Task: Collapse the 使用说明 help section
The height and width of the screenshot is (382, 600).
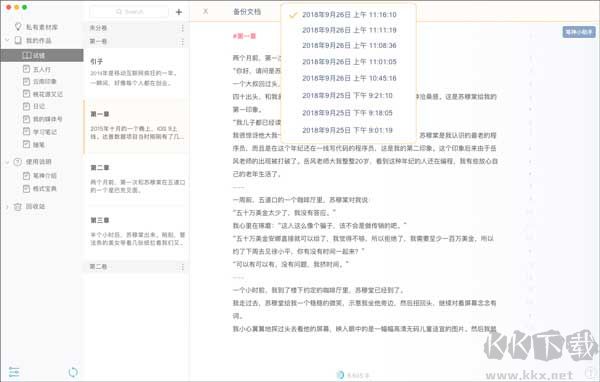Action: pyautogui.click(x=7, y=162)
